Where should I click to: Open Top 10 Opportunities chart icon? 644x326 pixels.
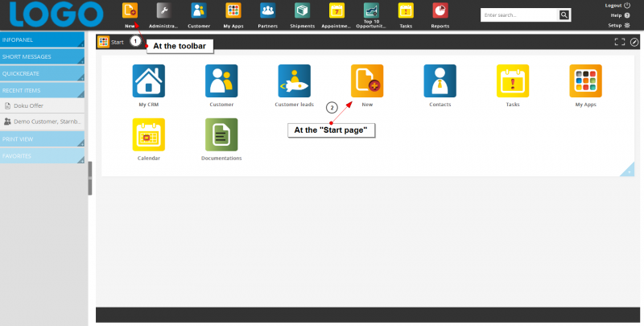pyautogui.click(x=371, y=11)
